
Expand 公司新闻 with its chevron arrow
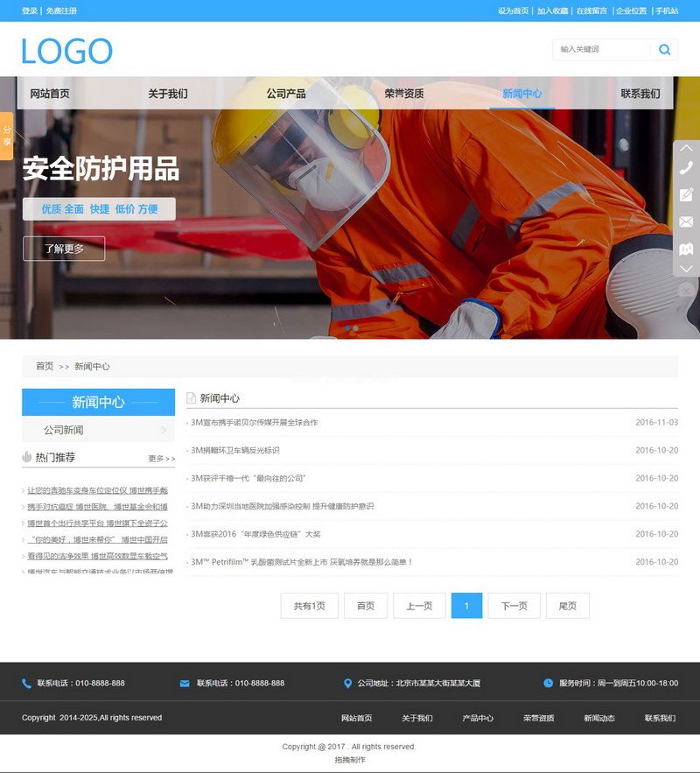pos(164,430)
